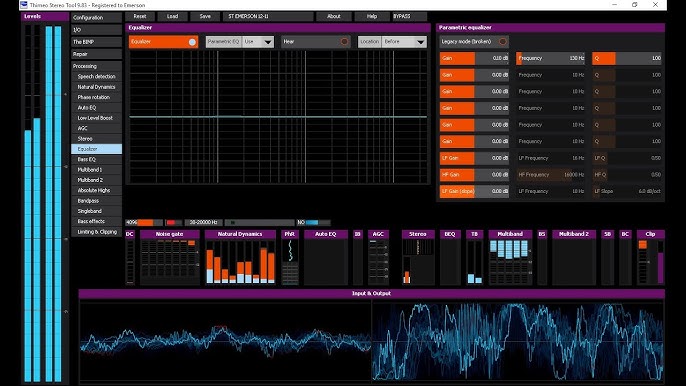Click the Reset button
Screen dimensions: 686x386
(x=140, y=16)
